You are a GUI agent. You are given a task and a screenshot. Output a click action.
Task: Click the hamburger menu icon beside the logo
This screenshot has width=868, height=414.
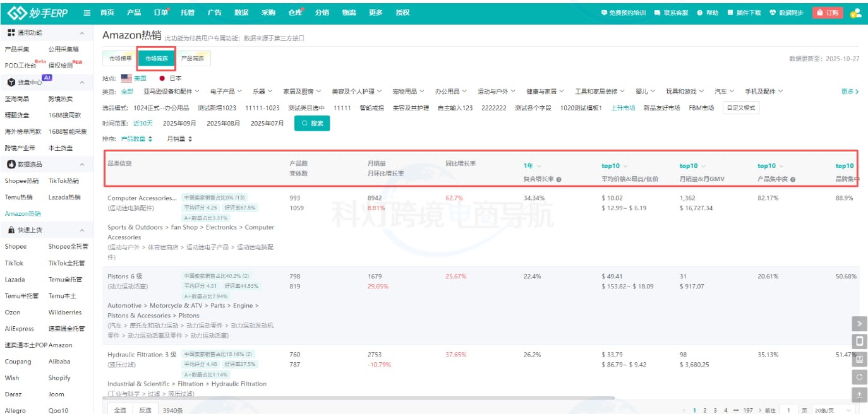pyautogui.click(x=87, y=13)
